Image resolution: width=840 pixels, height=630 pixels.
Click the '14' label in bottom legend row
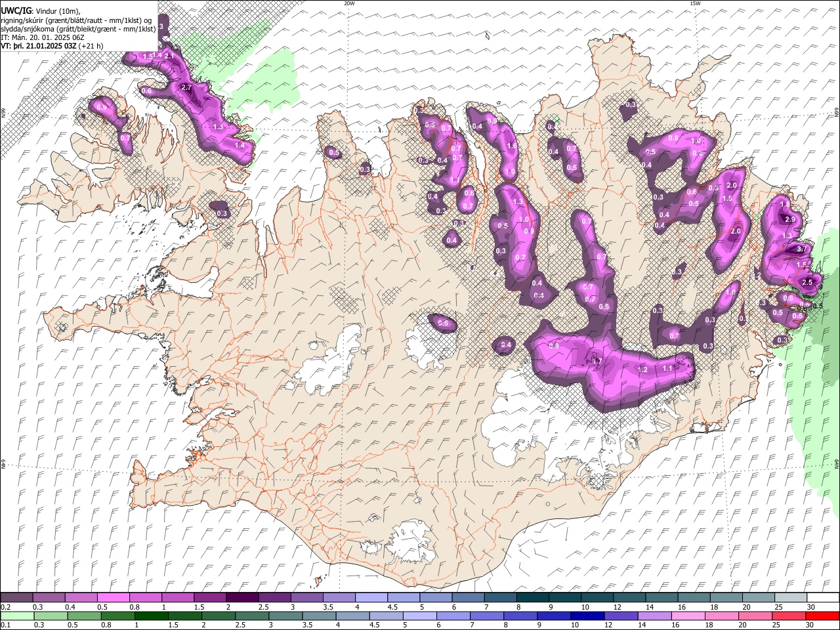[642, 625]
